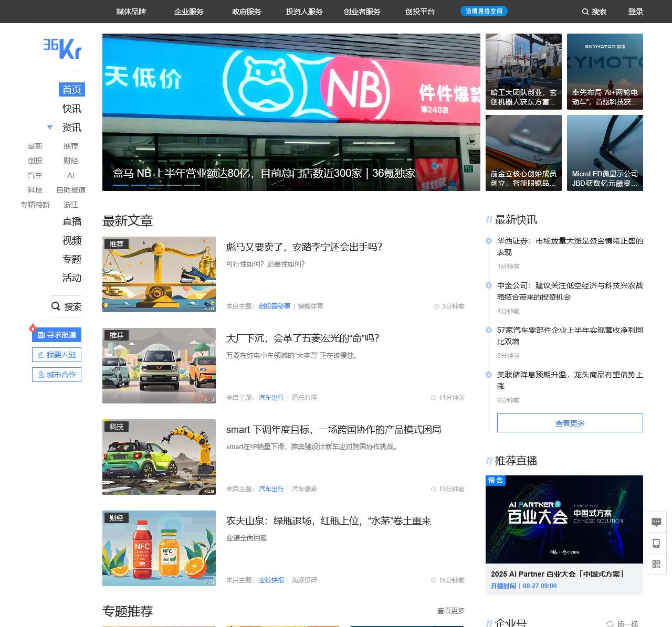
Task: Open 智能眼镜 smart glasses thumbnail
Action: (523, 153)
